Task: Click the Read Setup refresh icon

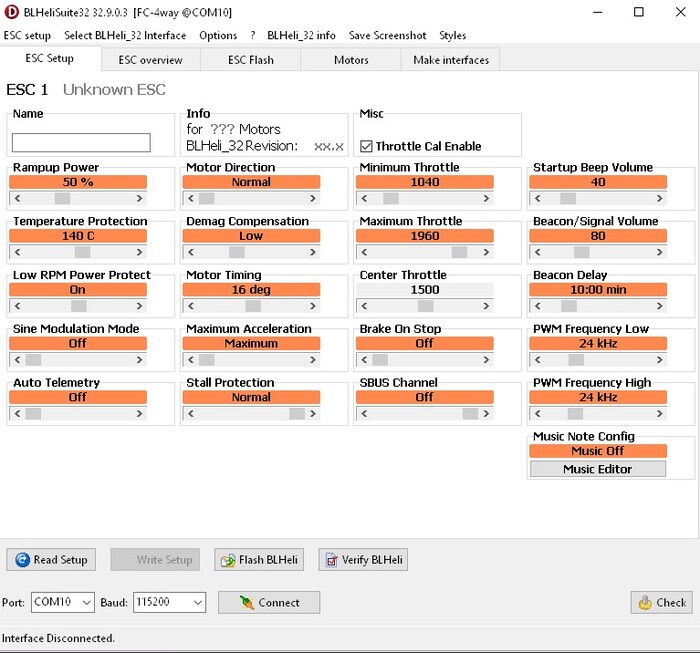Action: click(x=22, y=559)
